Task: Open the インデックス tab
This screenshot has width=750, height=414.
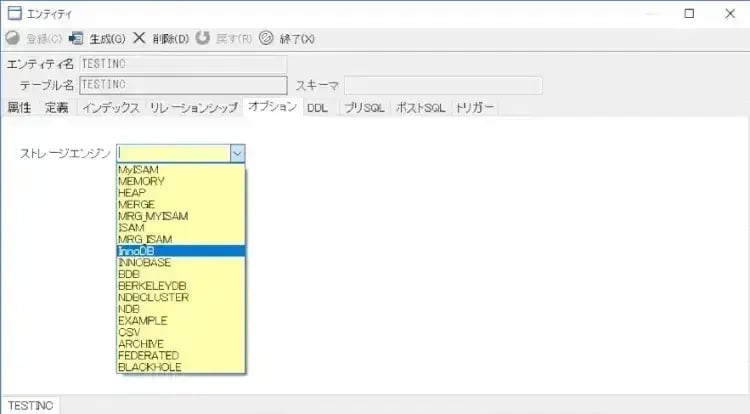Action: 111,107
